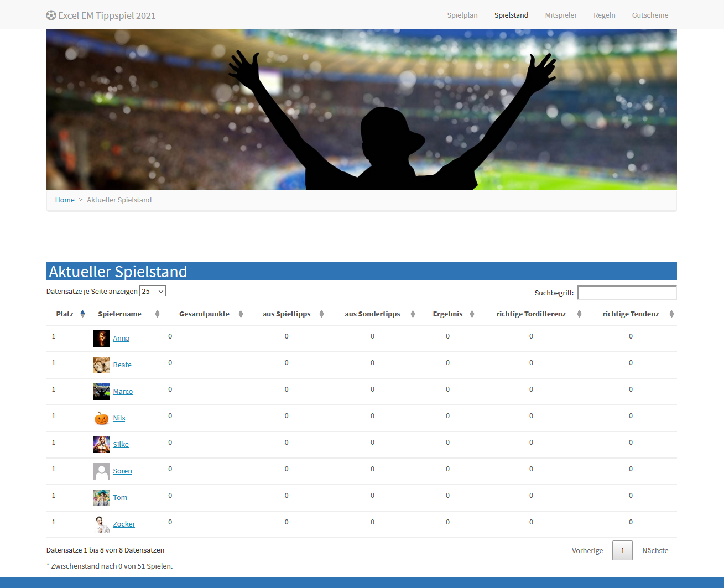724x588 pixels.
Task: Open the Gutscheine page
Action: (650, 15)
